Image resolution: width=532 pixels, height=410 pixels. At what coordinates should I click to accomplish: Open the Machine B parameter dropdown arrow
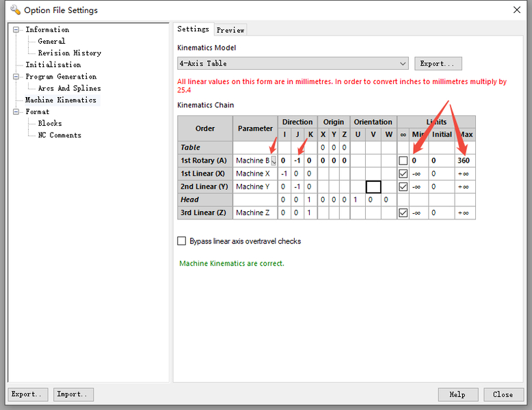tap(274, 161)
